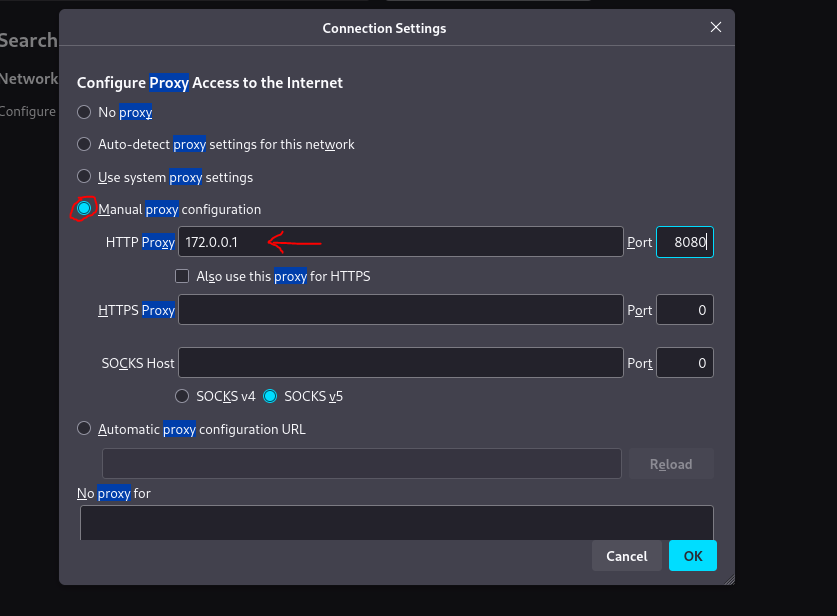The image size is (837, 616).
Task: Click the HTTP Proxy address field
Action: (x=400, y=242)
